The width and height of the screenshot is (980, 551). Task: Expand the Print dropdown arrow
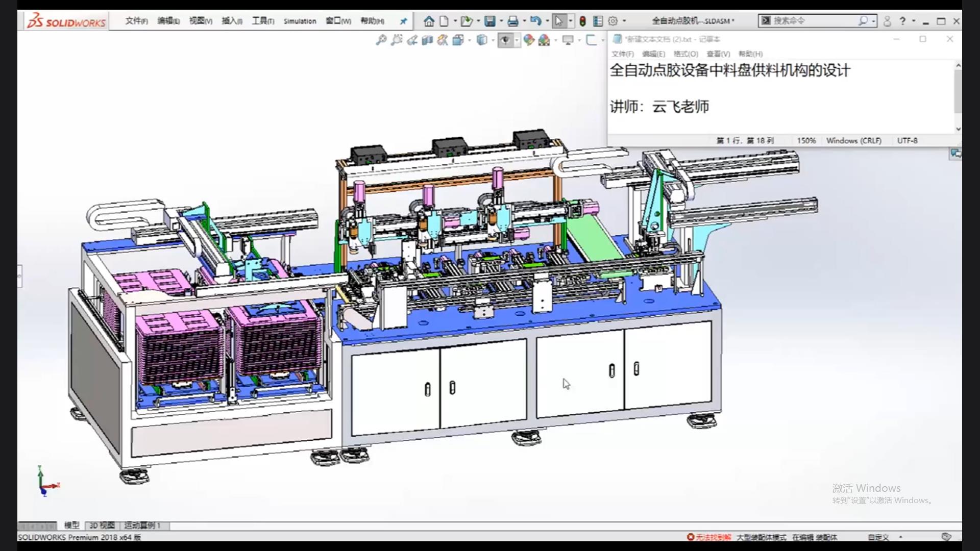click(x=524, y=21)
